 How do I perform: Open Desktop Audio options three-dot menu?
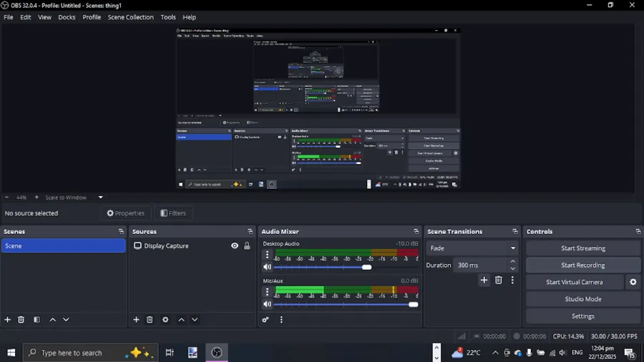pyautogui.click(x=267, y=255)
